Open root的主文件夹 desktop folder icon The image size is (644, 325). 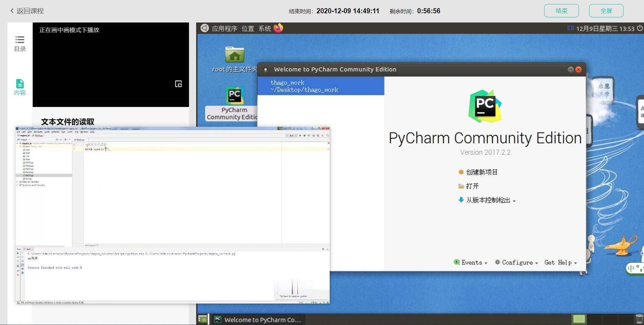click(x=235, y=60)
